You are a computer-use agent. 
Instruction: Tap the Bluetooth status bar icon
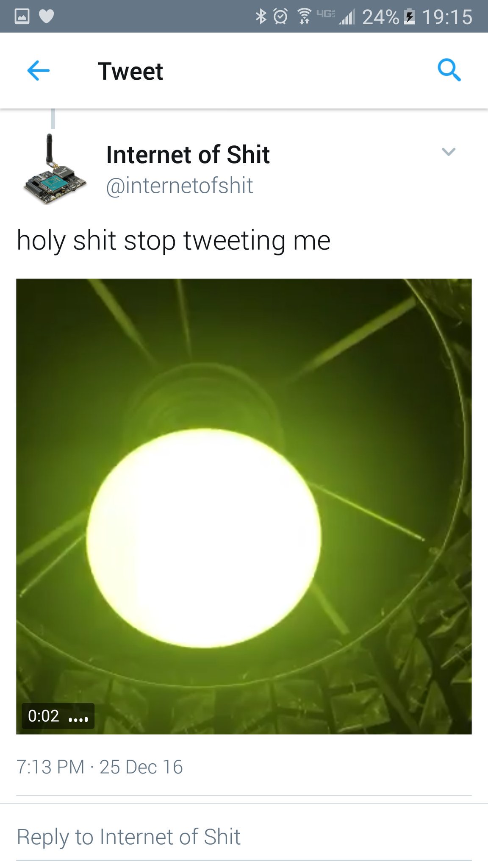tap(261, 17)
